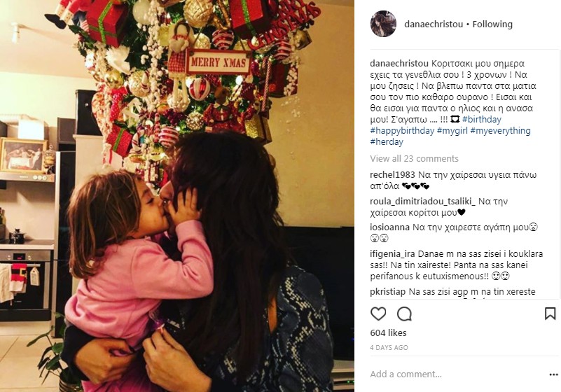This screenshot has height=392, width=561.
Task: Open danaechristou's profile picture avatar
Action: (x=383, y=24)
